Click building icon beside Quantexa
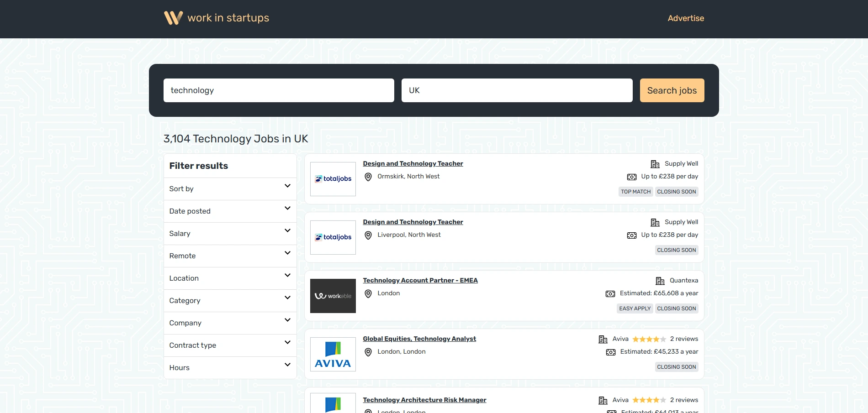Viewport: 868px width, 413px height. pos(660,281)
